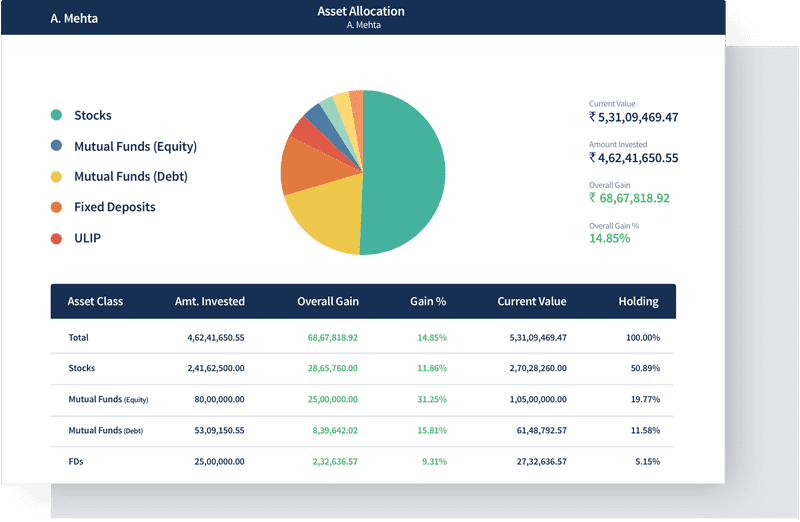Click the 5.15% holding cell
The width and height of the screenshot is (800, 522).
coord(647,461)
